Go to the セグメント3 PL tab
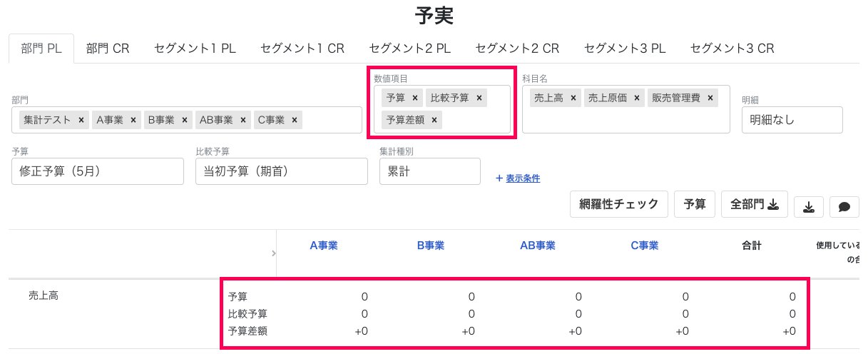The width and height of the screenshot is (868, 354). click(x=625, y=49)
